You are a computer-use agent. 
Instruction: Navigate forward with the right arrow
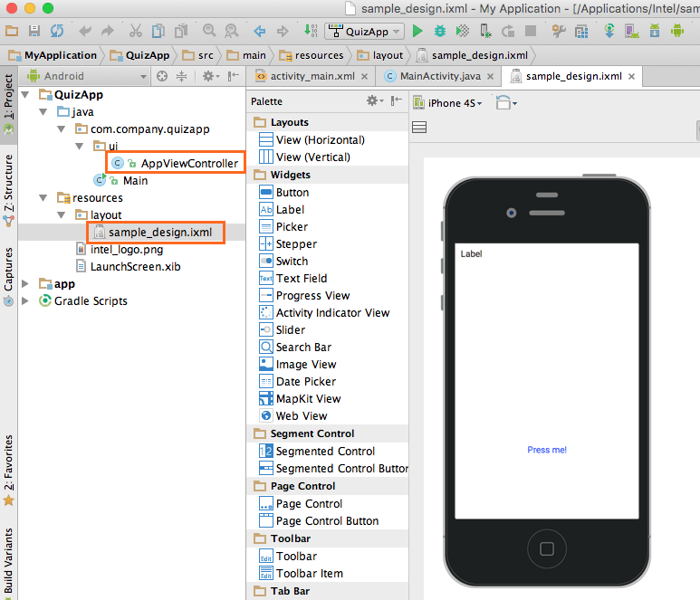click(x=283, y=32)
